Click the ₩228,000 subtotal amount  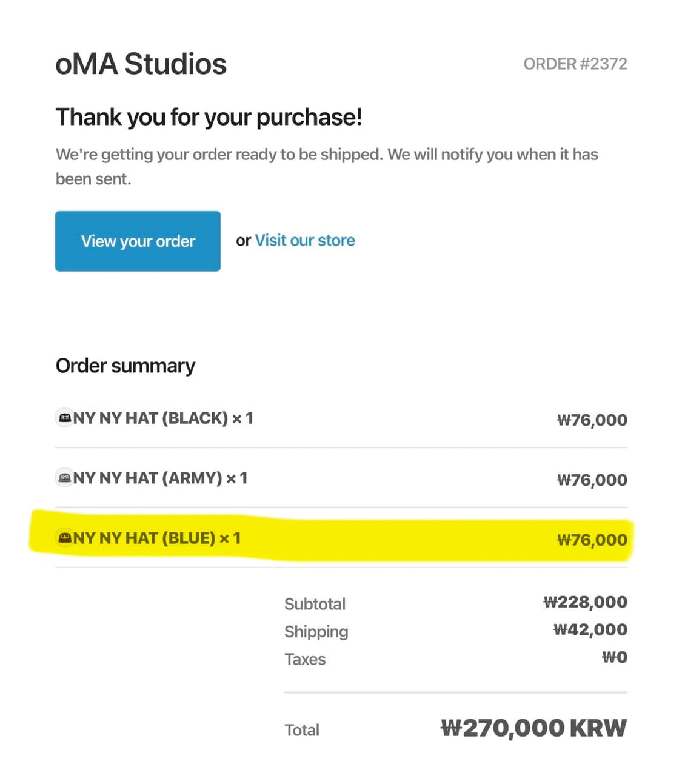pyautogui.click(x=585, y=602)
